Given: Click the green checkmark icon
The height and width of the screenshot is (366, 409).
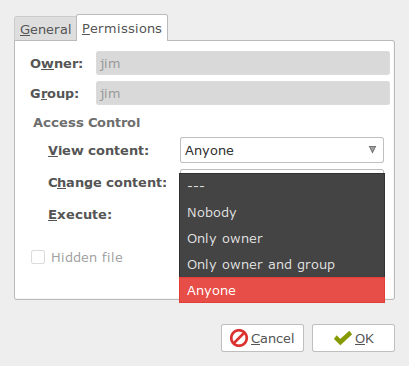Looking at the screenshot, I should (343, 338).
